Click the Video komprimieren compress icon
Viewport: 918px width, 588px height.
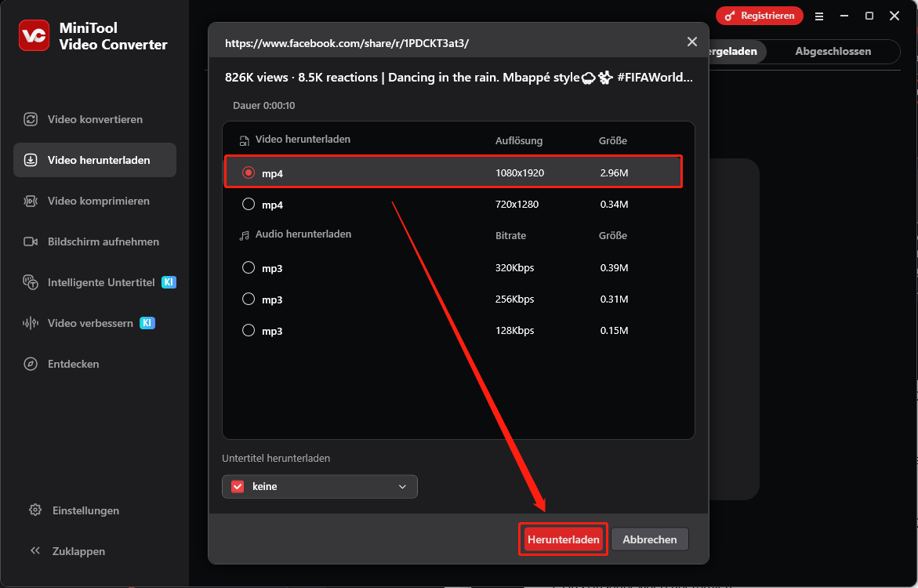click(x=31, y=201)
